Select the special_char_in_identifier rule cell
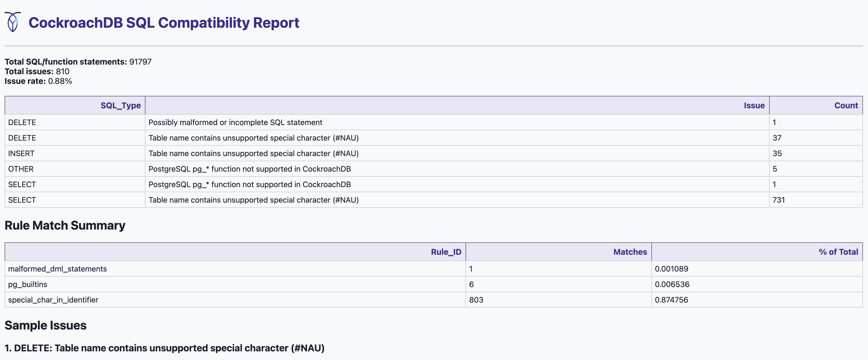868x360 pixels. point(53,300)
